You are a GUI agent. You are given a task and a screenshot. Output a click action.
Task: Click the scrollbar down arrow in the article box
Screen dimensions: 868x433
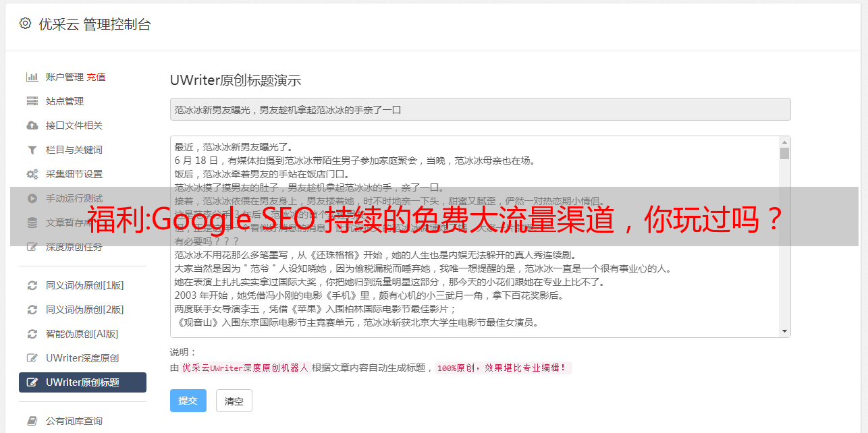784,331
